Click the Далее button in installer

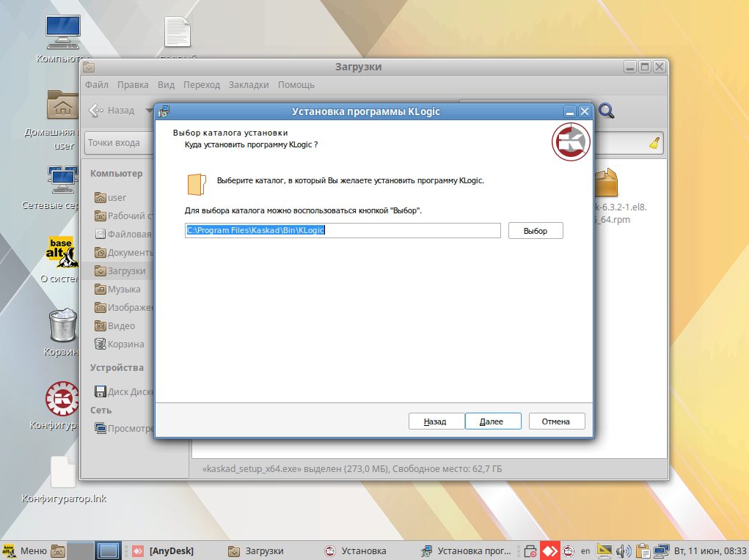(x=492, y=421)
